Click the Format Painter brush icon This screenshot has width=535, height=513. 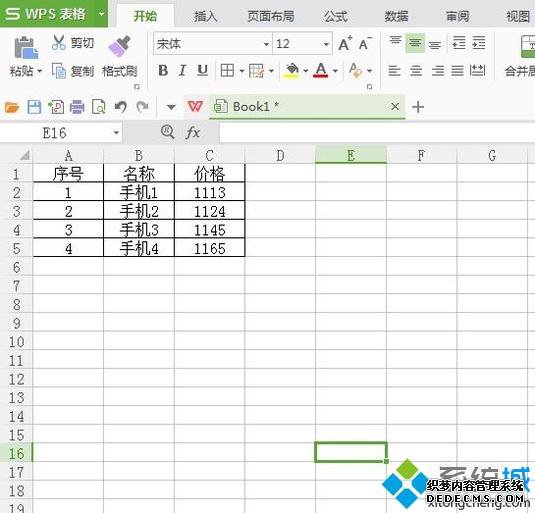[119, 46]
